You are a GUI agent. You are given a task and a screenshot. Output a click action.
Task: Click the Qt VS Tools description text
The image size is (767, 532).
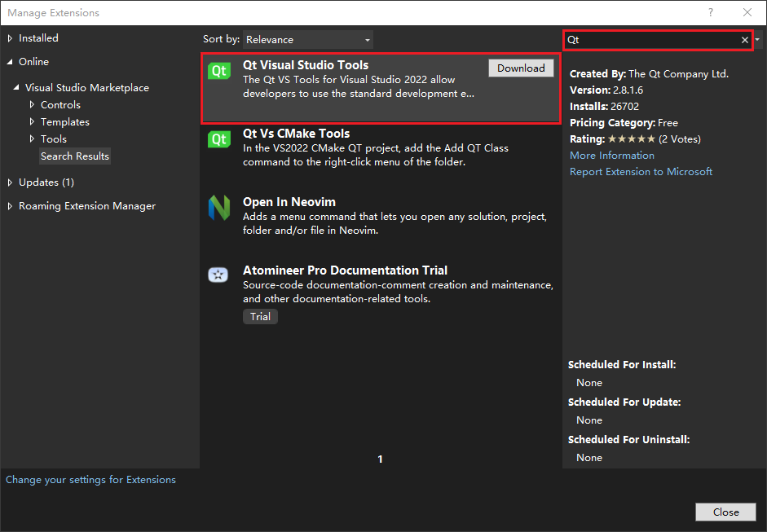point(359,86)
